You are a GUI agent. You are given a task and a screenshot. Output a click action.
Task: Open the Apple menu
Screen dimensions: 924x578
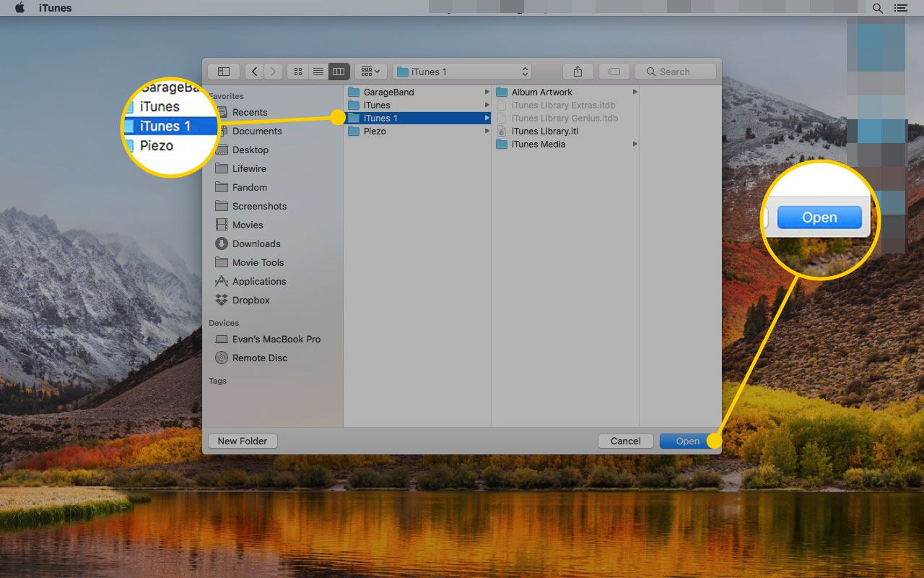[20, 8]
